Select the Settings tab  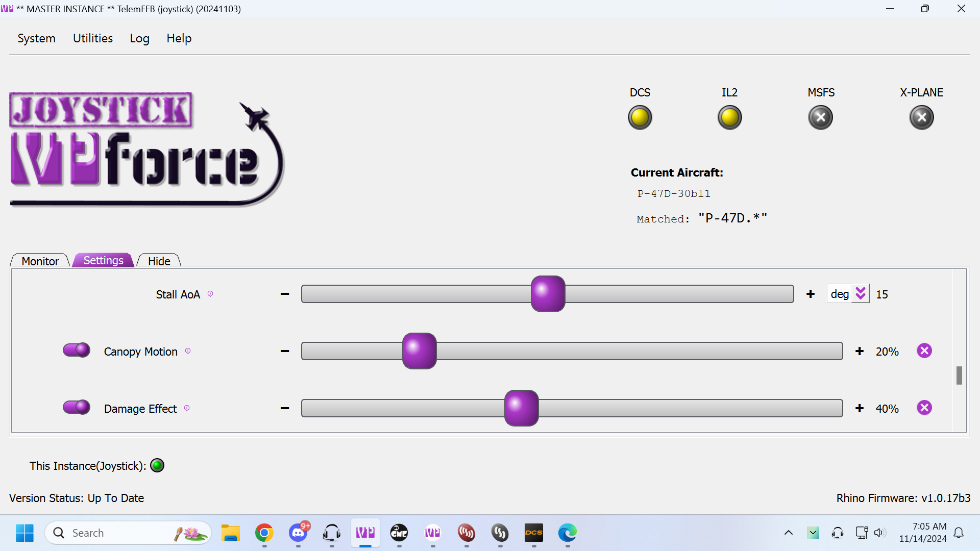point(103,260)
